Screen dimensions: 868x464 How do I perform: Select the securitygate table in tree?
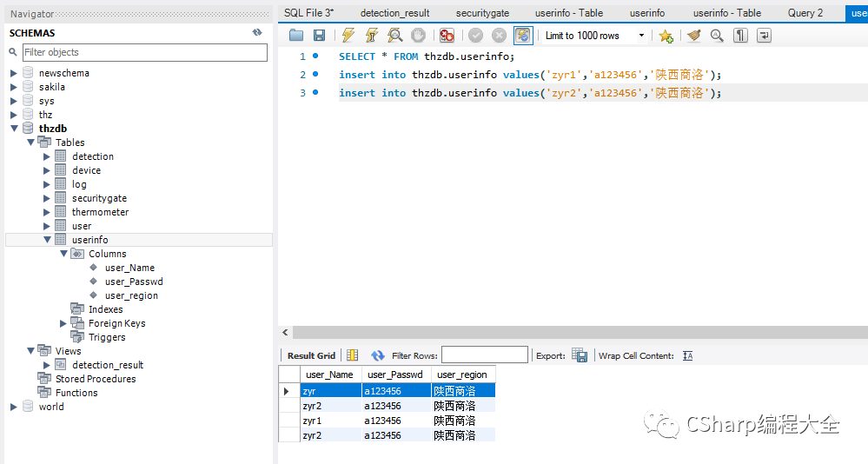point(99,198)
